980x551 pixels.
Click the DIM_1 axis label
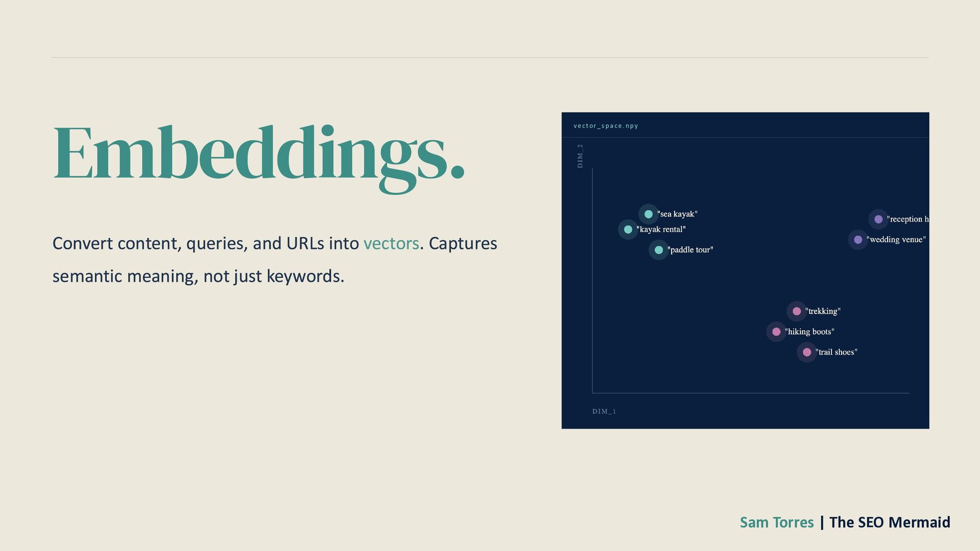(x=604, y=411)
